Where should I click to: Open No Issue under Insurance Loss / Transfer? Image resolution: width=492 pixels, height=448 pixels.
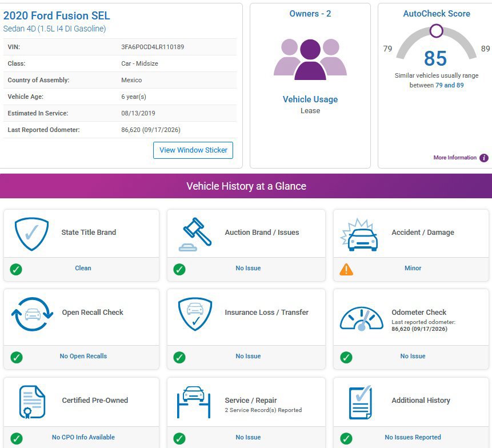248,356
